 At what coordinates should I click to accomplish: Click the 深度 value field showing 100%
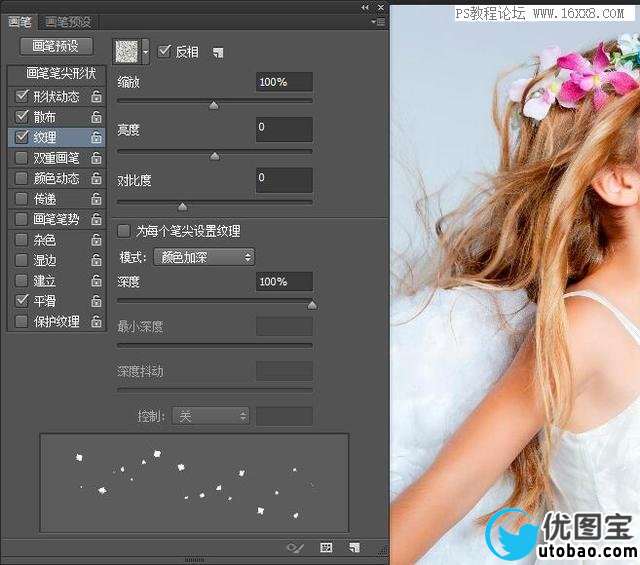click(x=284, y=282)
